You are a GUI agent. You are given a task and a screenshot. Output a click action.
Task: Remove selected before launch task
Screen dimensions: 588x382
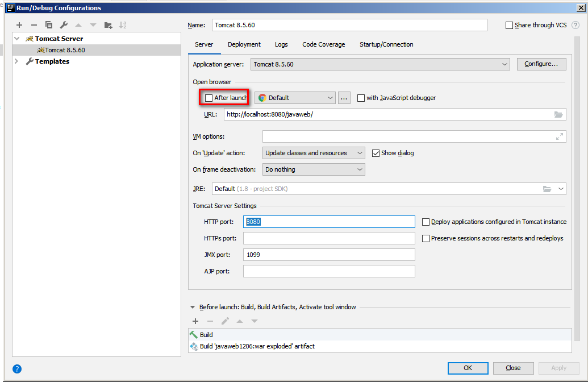pyautogui.click(x=210, y=321)
